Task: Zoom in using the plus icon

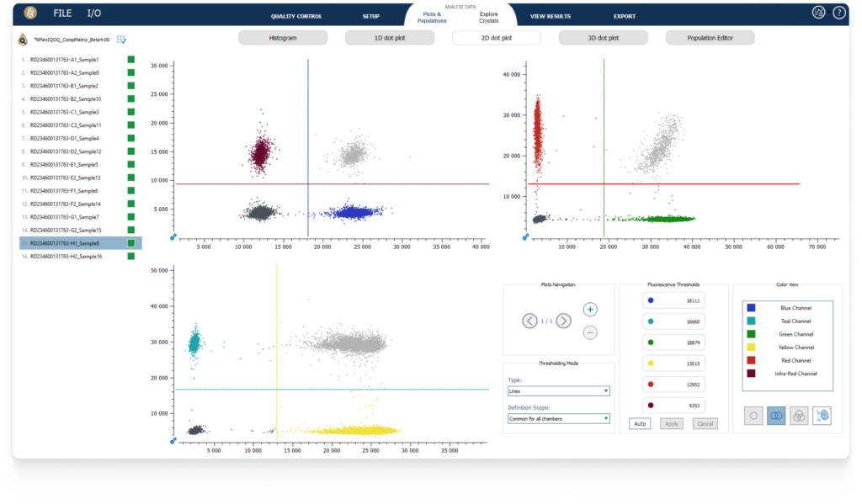Action: [x=589, y=310]
